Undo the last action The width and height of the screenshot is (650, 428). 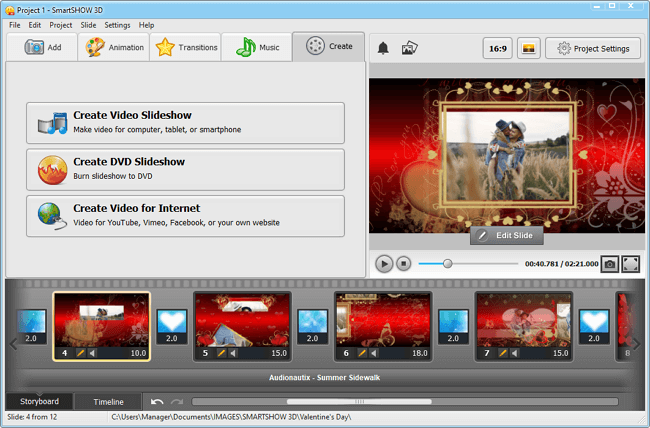(157, 401)
